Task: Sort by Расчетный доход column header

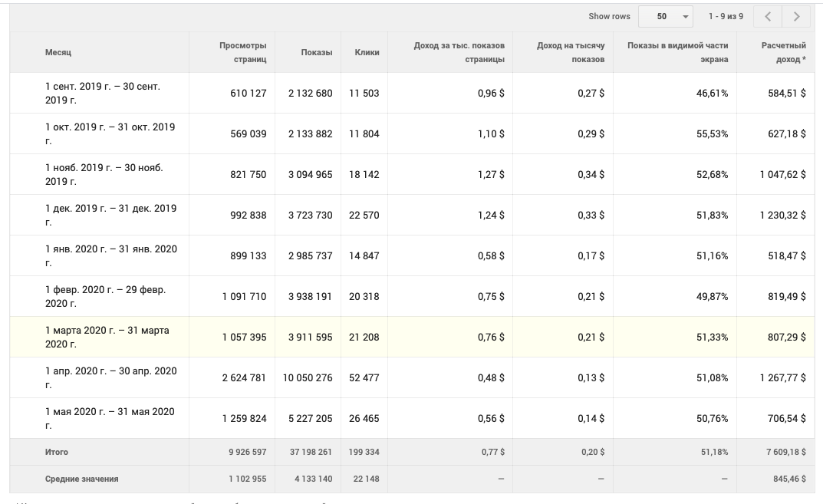Action: tap(783, 53)
